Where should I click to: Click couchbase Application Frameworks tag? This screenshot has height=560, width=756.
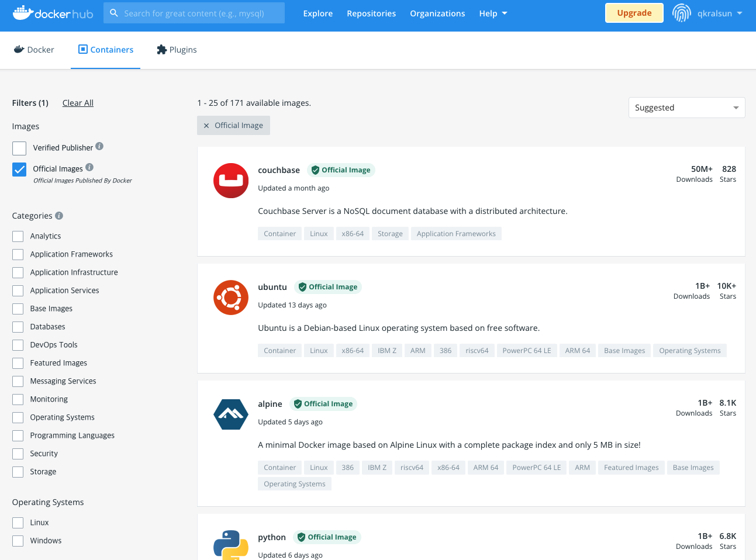point(456,234)
